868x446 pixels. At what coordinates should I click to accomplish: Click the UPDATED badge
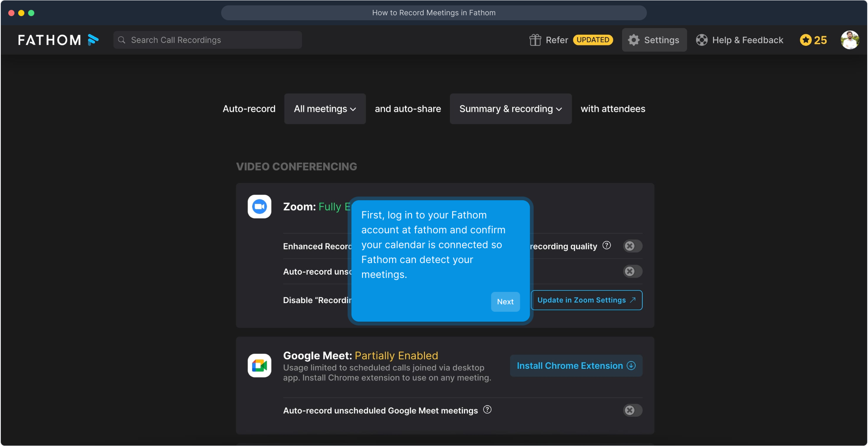pos(593,40)
